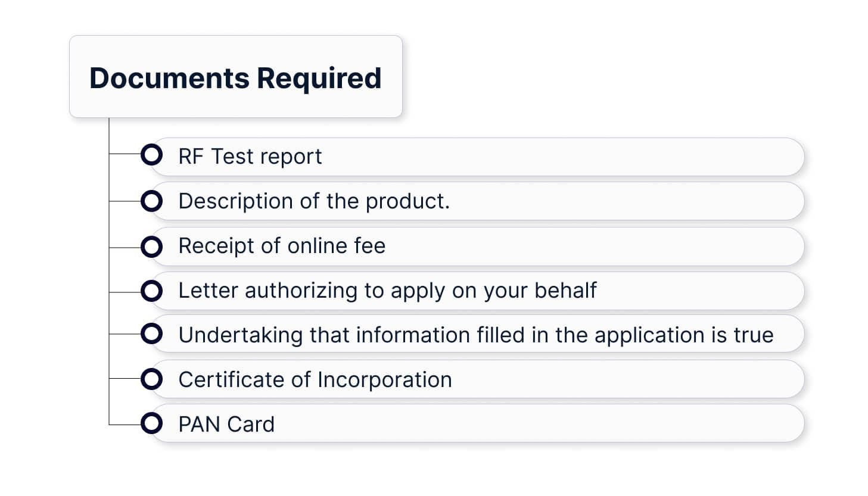Screen dimensions: 868x496
Task: Select the Letter authorizing to apply text
Action: point(387,291)
